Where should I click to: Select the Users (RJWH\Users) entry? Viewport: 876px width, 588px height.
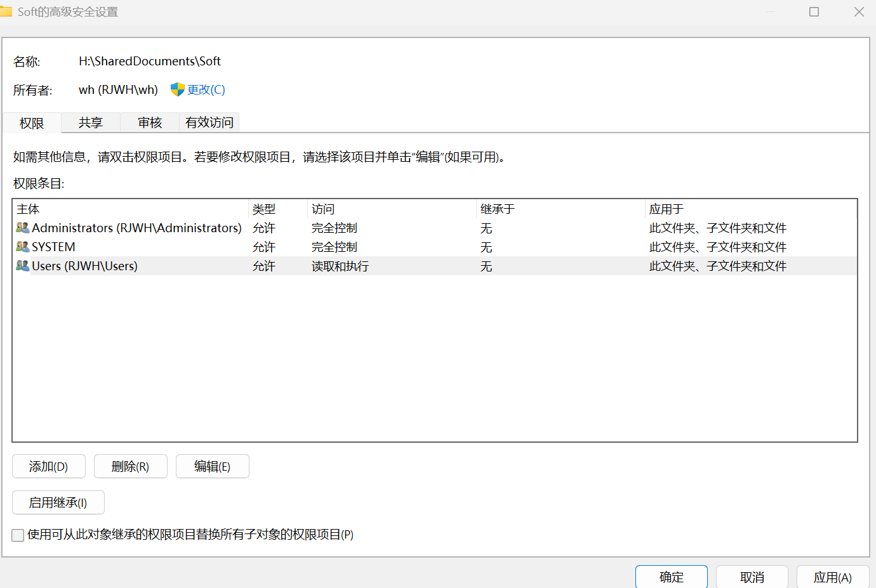435,266
